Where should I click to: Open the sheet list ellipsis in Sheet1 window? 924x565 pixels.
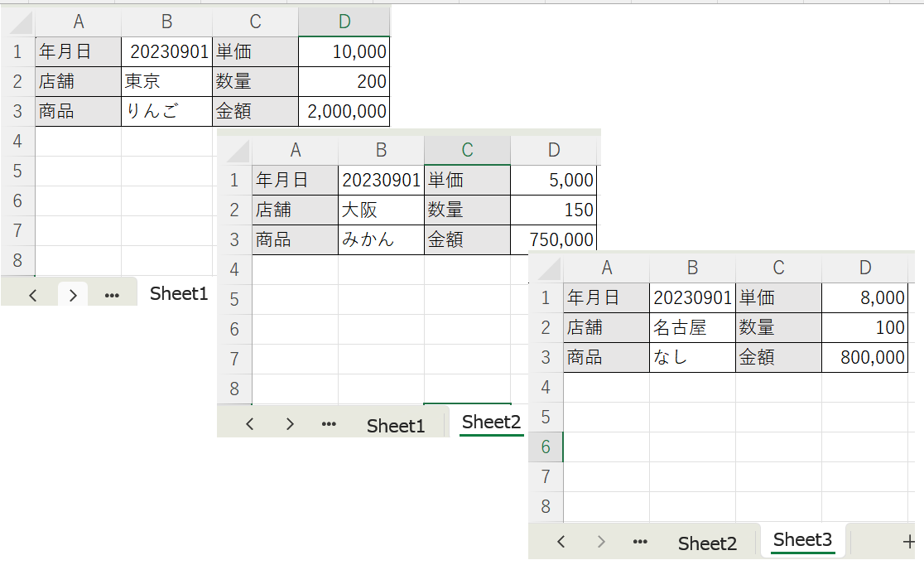pyautogui.click(x=112, y=296)
